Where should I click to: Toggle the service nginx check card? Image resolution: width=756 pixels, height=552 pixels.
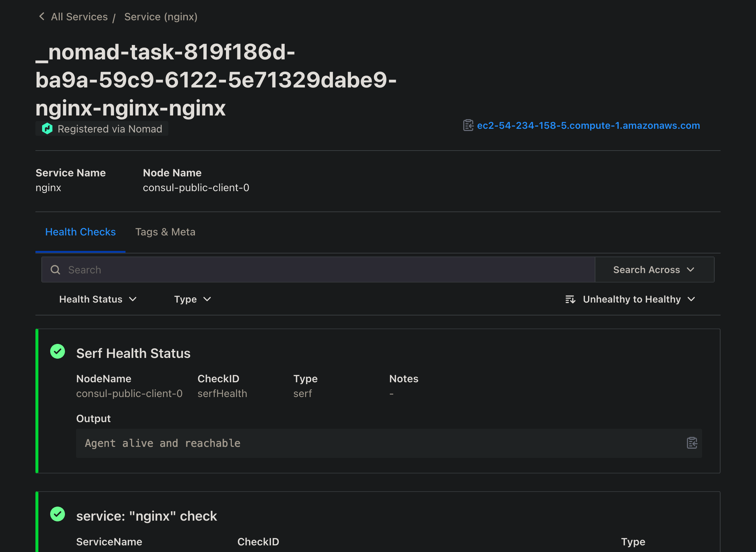[147, 516]
